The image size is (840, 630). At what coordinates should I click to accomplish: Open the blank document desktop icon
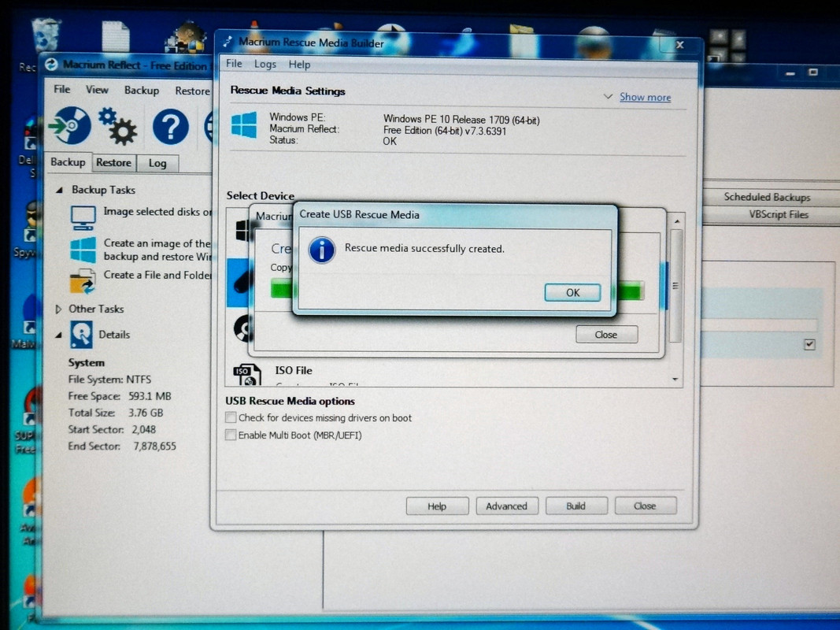point(115,36)
